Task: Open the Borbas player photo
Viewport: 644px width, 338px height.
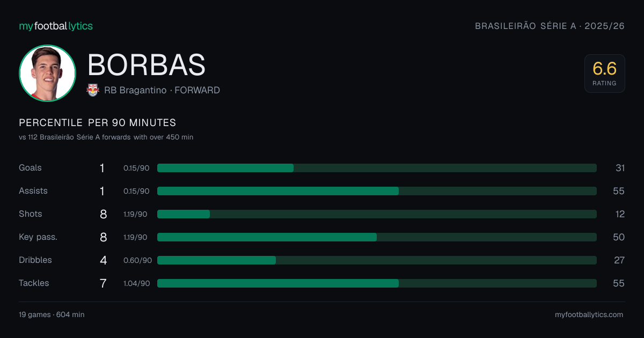Action: click(x=47, y=74)
